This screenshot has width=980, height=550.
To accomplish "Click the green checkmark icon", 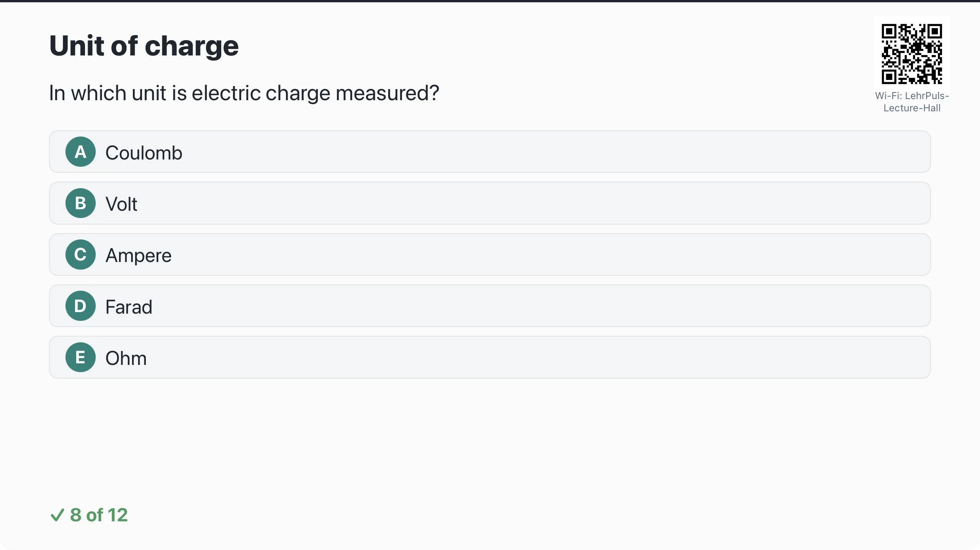I will (x=57, y=515).
